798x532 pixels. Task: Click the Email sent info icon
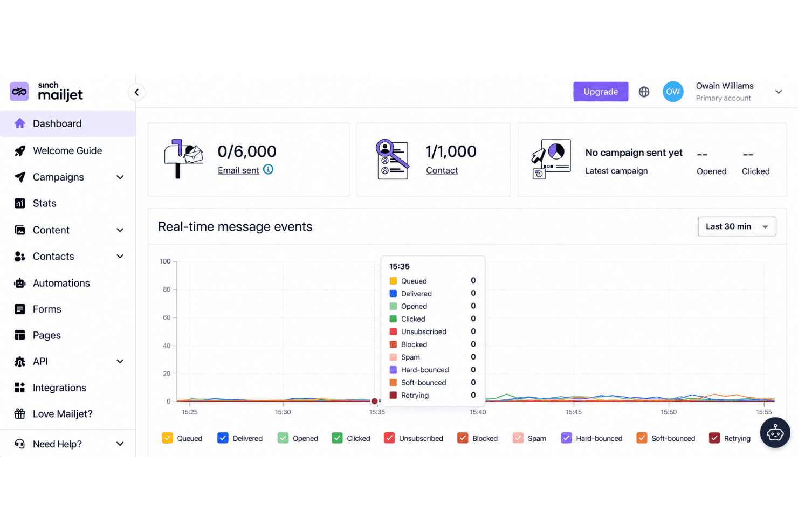[x=268, y=169]
